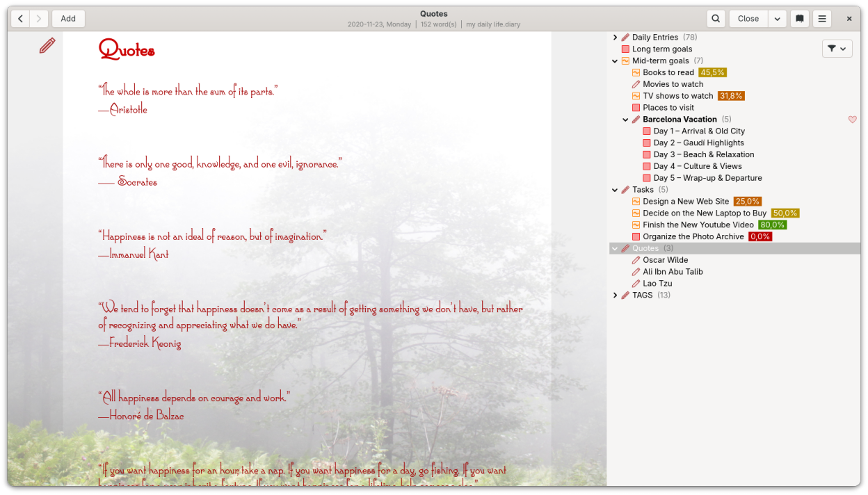Click the TAGS pencil icon
Screen dimensions: 868x495
(x=625, y=295)
